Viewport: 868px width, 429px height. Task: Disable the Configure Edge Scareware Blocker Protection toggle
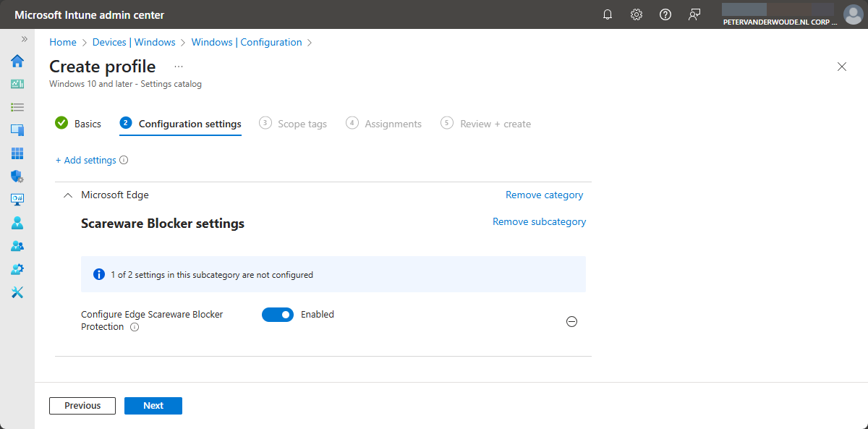(x=278, y=315)
